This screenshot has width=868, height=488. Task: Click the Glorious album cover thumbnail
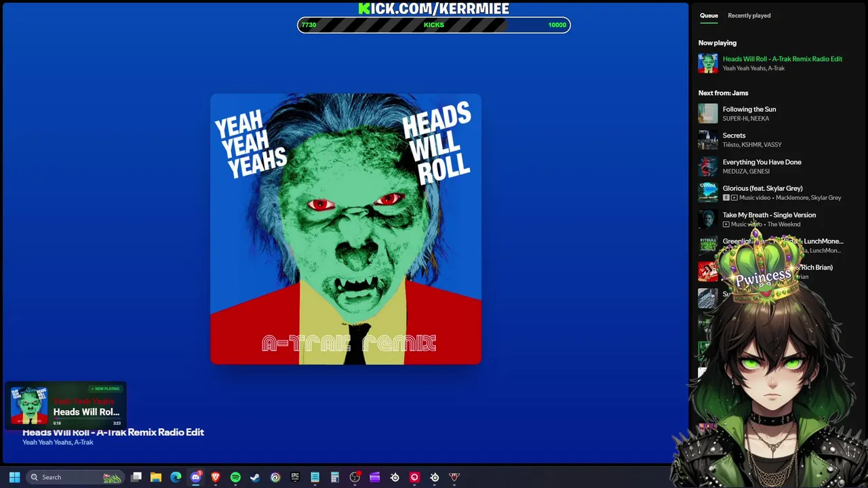click(708, 192)
